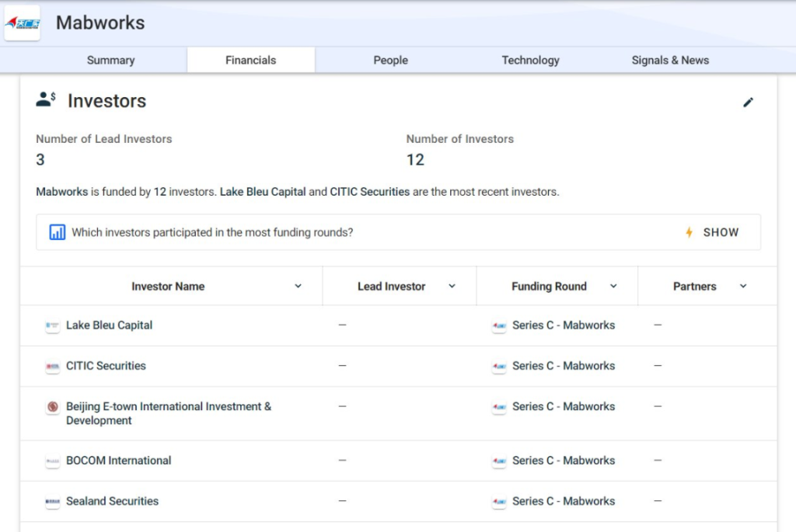The image size is (796, 532).
Task: Click the Beijing E-town International logo icon
Action: click(x=52, y=407)
